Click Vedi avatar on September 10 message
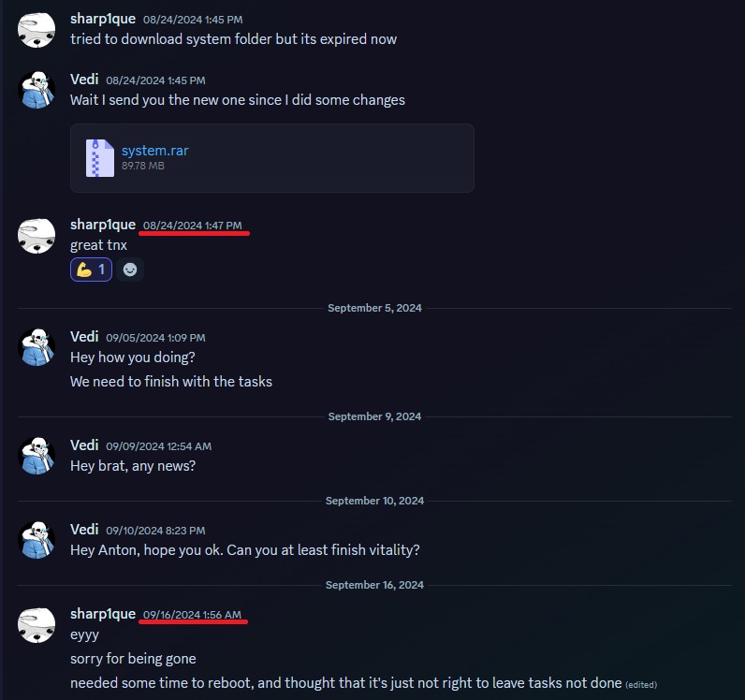Viewport: 745px width, 700px height. pyautogui.click(x=37, y=540)
